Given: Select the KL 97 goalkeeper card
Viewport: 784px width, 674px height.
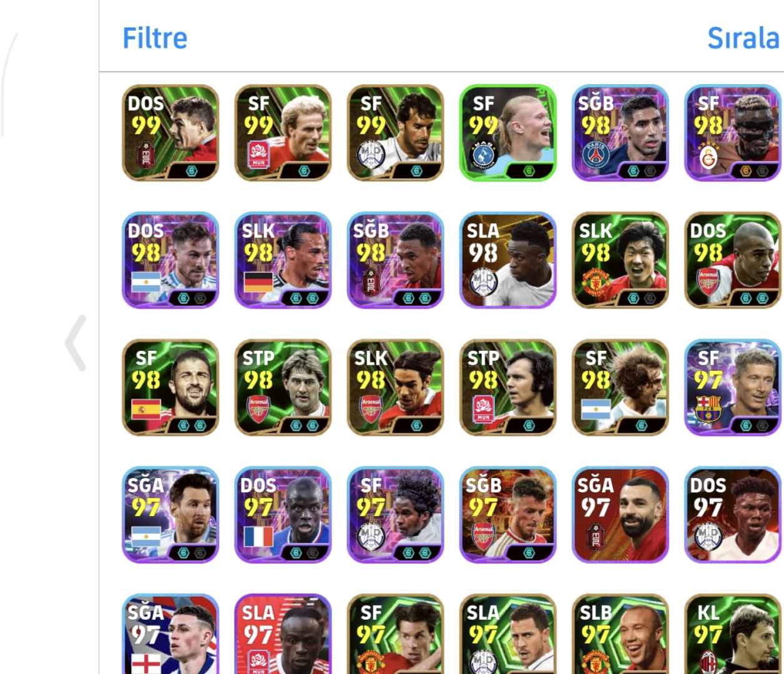Looking at the screenshot, I should click(733, 633).
